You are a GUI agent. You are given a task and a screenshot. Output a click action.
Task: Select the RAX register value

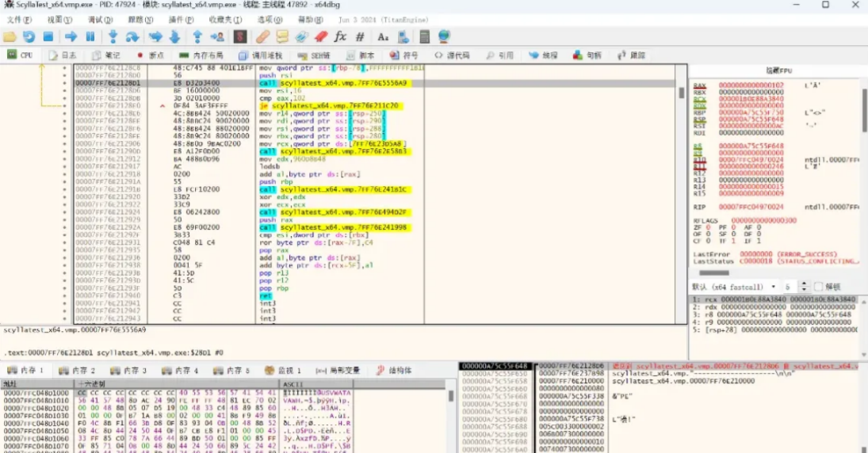pyautogui.click(x=751, y=86)
